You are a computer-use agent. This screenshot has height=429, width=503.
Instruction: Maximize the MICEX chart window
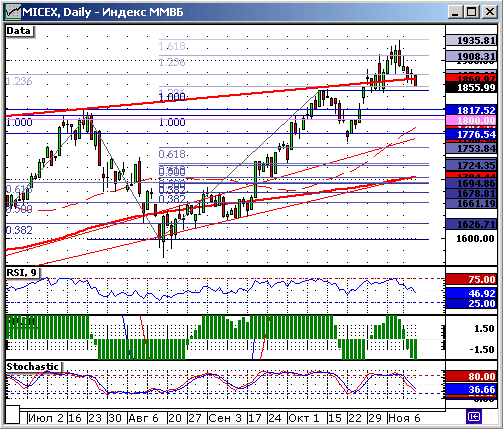[472, 12]
